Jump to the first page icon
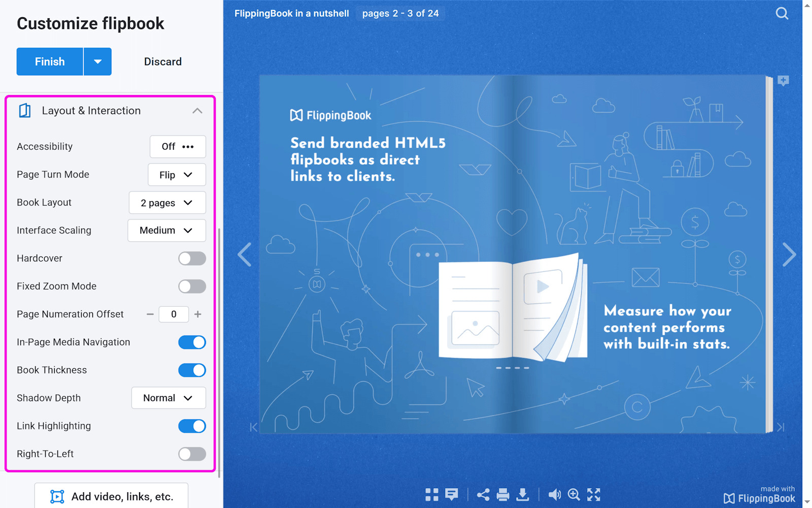The height and width of the screenshot is (508, 812). coord(253,427)
